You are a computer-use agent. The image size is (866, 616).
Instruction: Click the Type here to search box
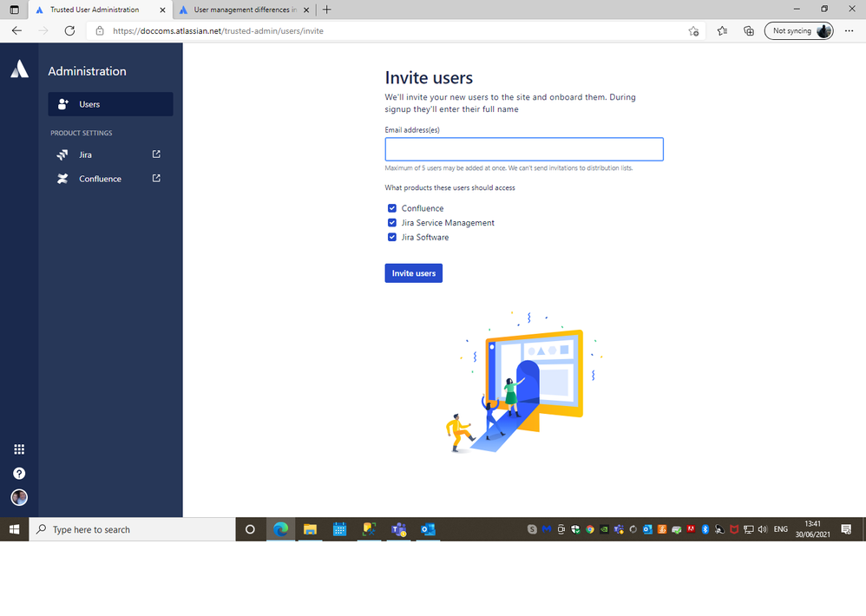tap(132, 529)
